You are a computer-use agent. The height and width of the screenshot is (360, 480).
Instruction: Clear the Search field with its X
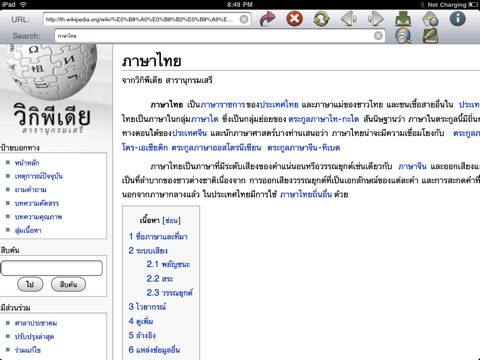(x=378, y=36)
